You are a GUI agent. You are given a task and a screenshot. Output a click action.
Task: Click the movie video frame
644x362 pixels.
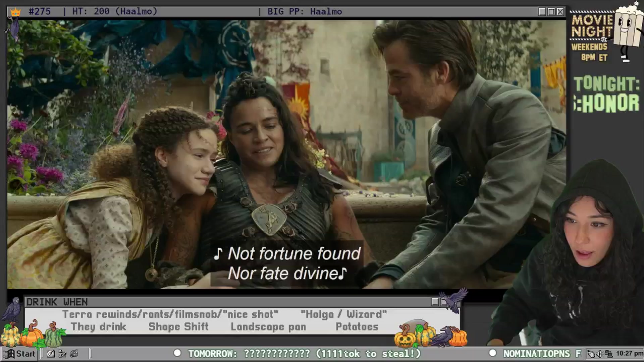point(286,154)
